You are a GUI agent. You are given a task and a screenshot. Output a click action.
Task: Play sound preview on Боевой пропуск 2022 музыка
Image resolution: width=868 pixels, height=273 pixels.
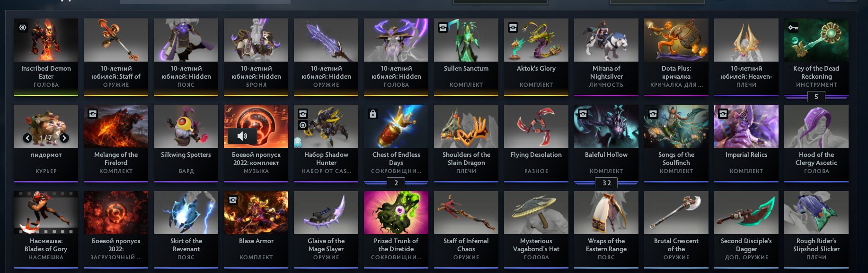click(242, 136)
